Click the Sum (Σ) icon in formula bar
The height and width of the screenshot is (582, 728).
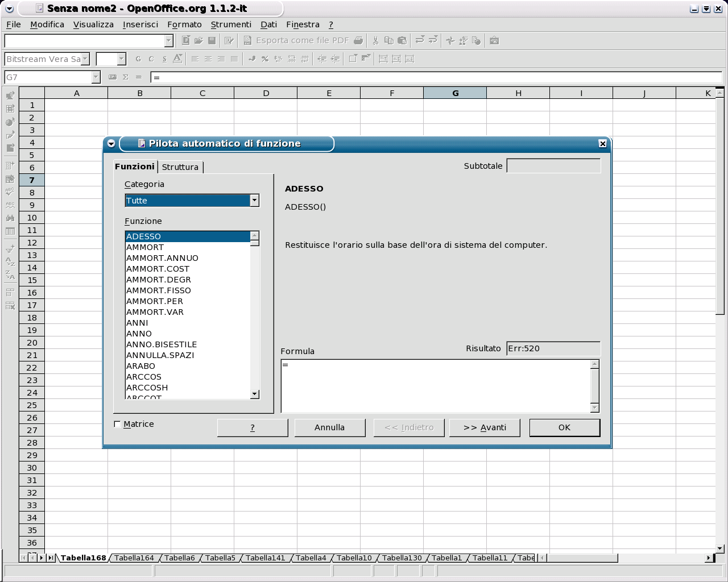[126, 77]
